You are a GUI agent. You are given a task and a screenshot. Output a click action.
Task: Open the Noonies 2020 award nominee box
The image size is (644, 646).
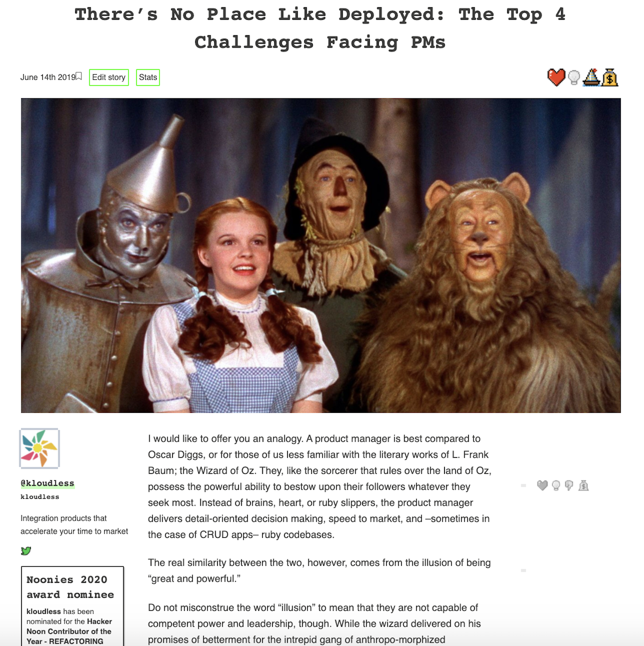[x=73, y=606]
